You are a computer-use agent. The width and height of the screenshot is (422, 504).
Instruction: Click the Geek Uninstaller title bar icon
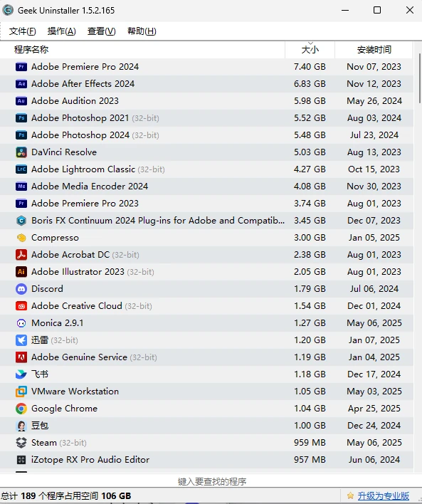coord(8,10)
